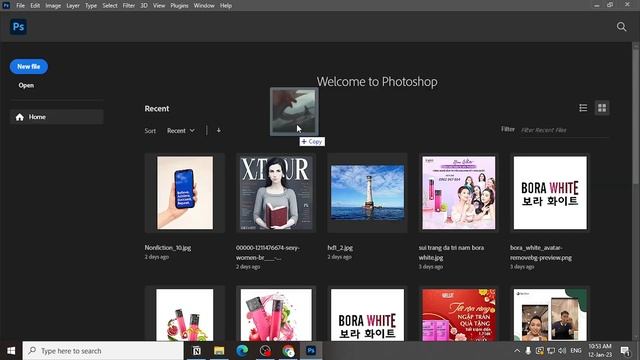This screenshot has height=360, width=640.
Task: Click the ENG language indicator
Action: tap(576, 351)
